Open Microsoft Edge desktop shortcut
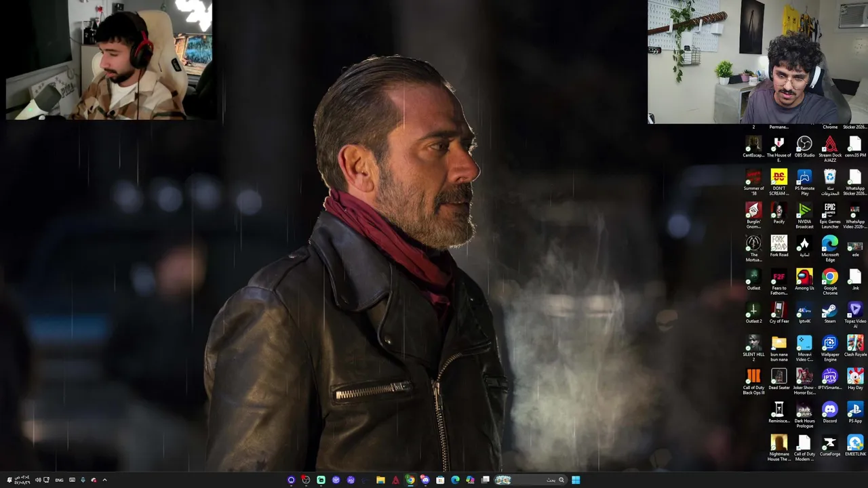The image size is (868, 488). coord(830,249)
